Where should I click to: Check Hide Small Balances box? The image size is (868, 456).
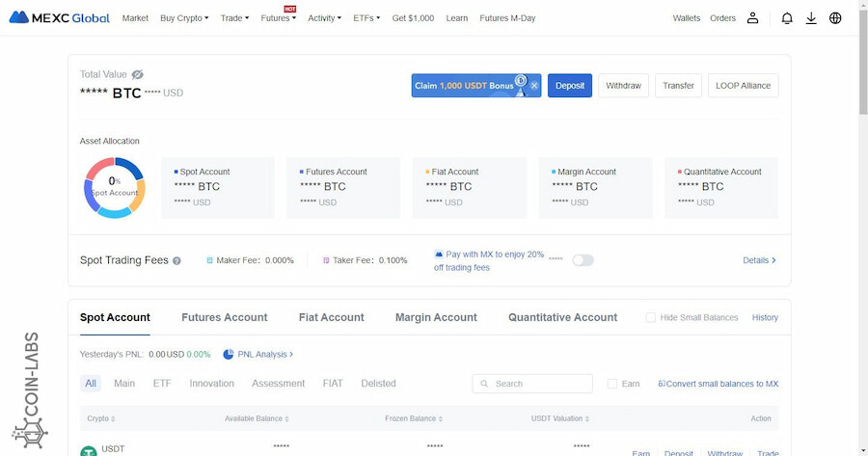click(651, 317)
